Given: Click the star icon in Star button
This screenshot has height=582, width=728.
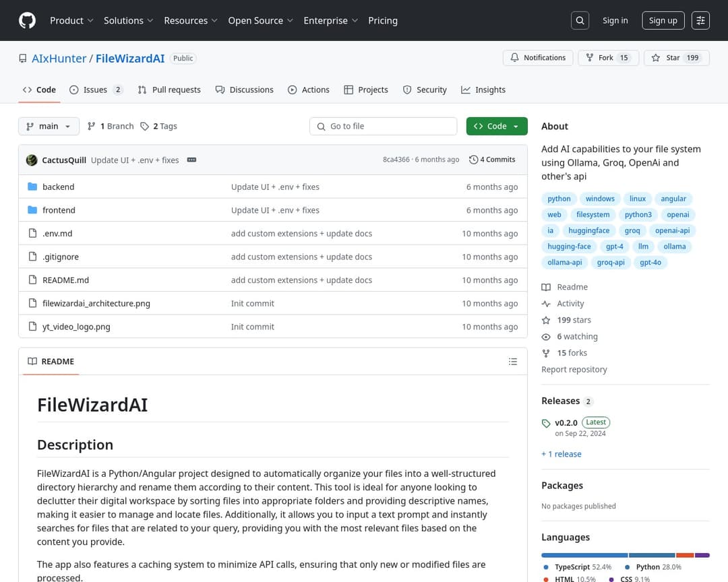Looking at the screenshot, I should click(x=656, y=57).
